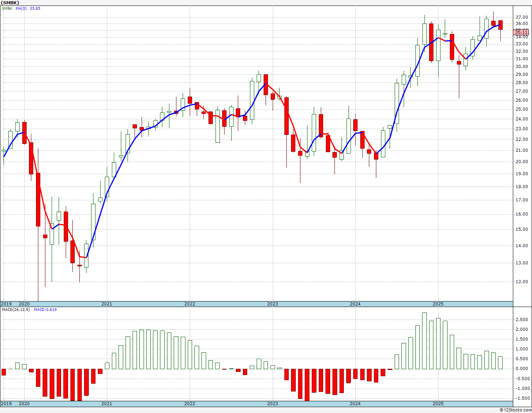
Task: Click 2025 on the MACD panel time axis
Action: point(438,404)
